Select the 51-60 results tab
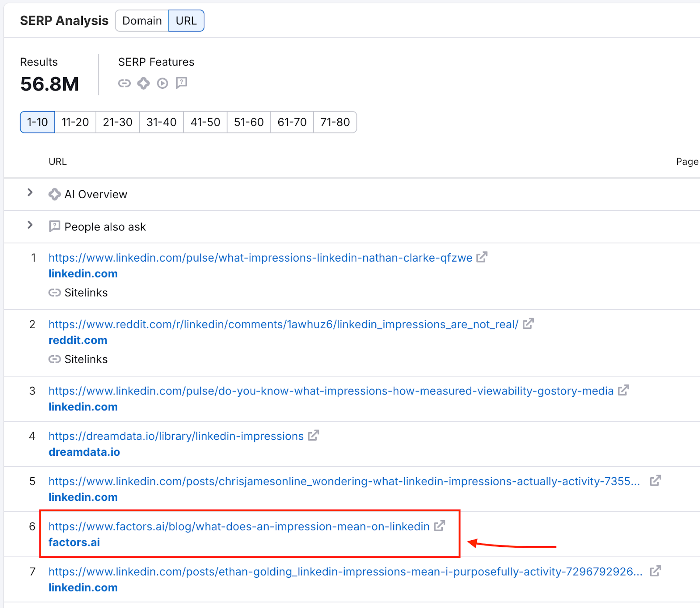The image size is (700, 608). pos(248,122)
